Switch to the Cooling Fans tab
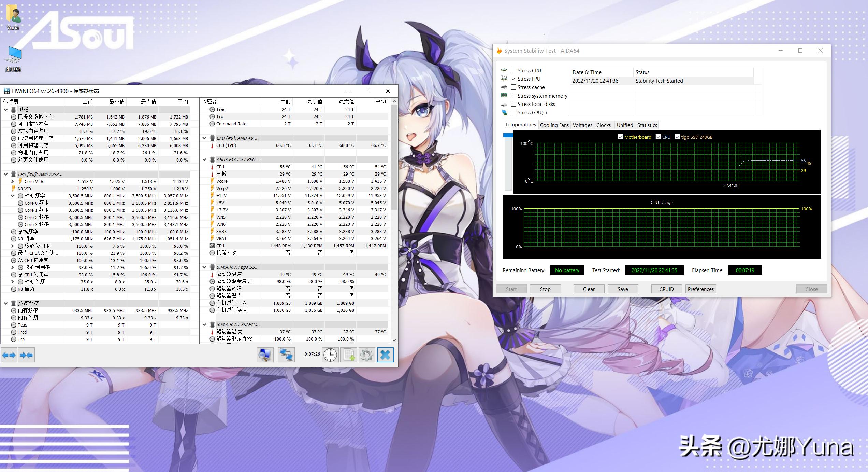868x472 pixels. coord(554,125)
